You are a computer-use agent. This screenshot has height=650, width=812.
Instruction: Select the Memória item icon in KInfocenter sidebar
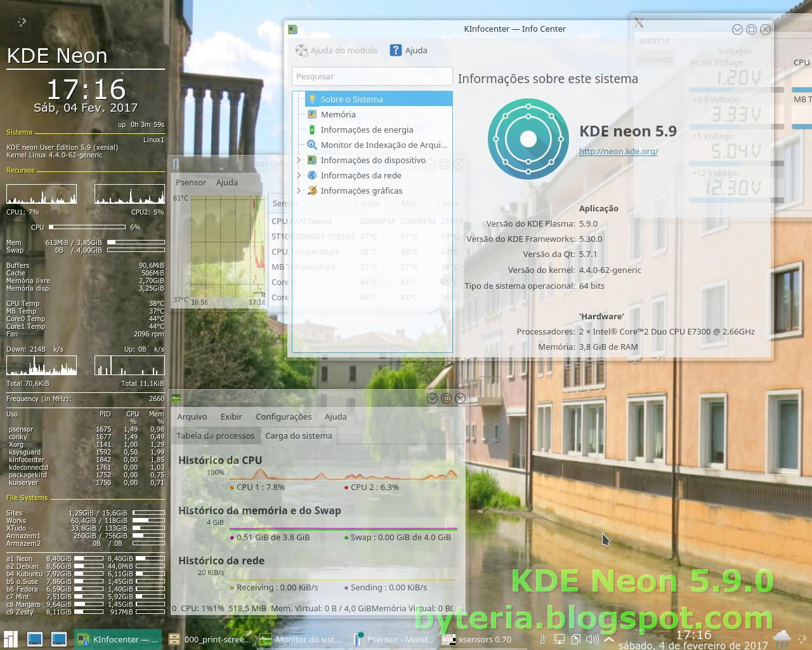311,114
